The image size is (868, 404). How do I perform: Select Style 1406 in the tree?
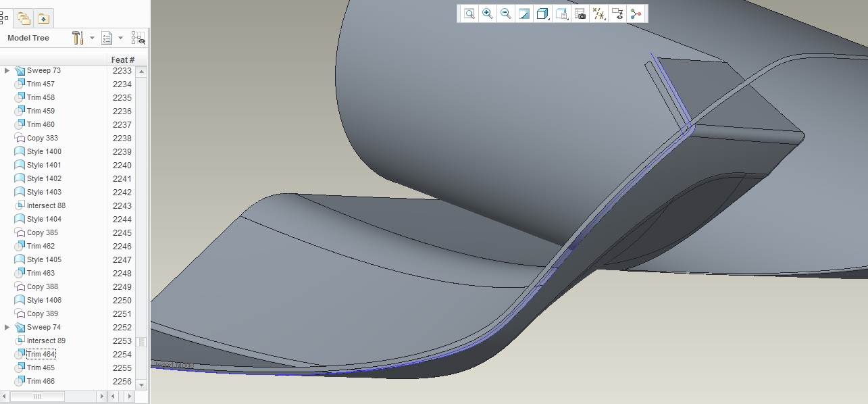tap(44, 300)
